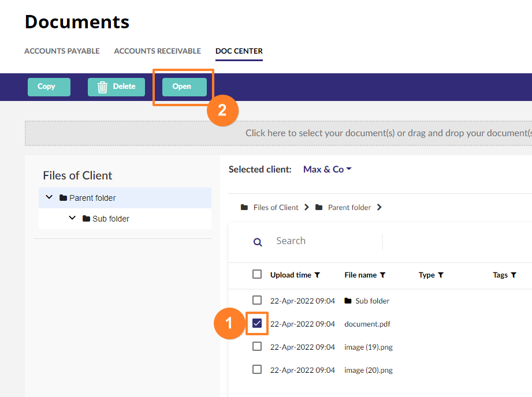
Task: Click the Documents page title
Action: click(x=77, y=22)
